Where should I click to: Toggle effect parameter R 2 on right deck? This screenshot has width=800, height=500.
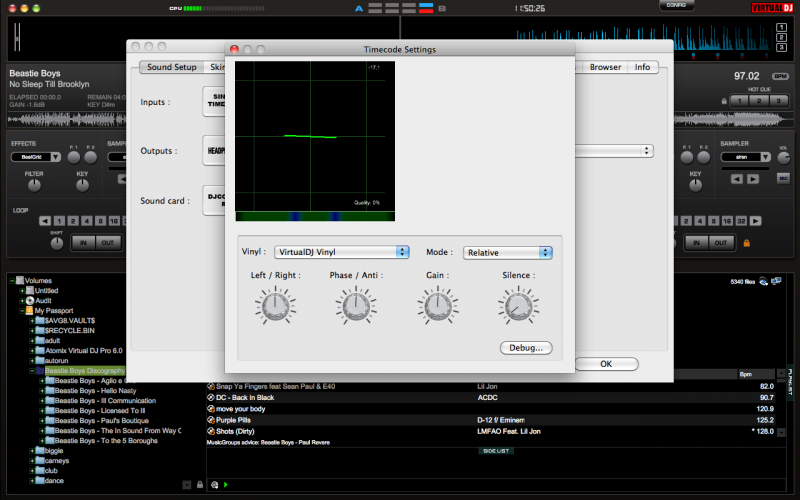point(704,158)
